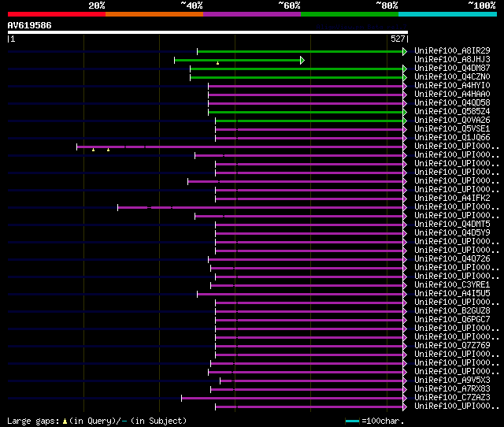The width and height of the screenshot is (504, 427).
Task: Select the UniRef100_B2GUZ8 label
Action: [452, 311]
